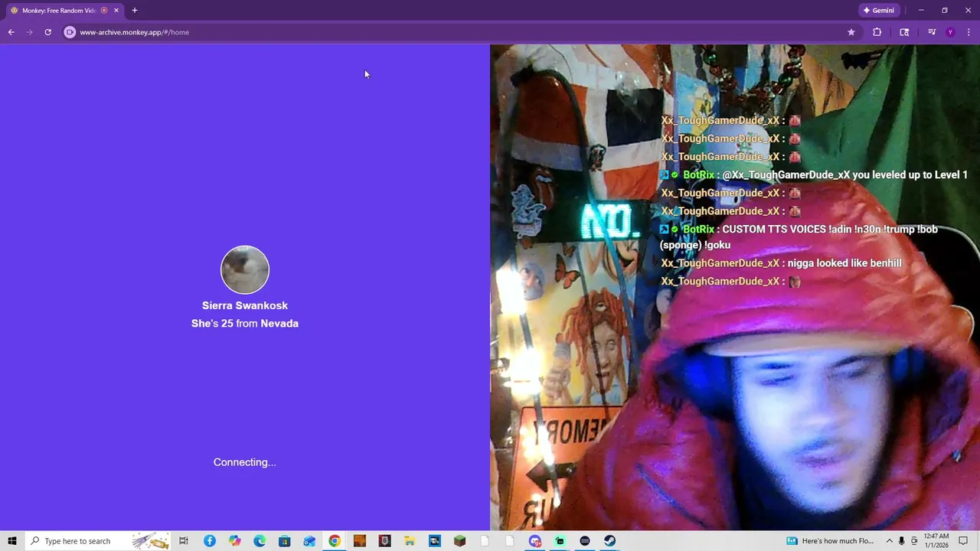The width and height of the screenshot is (980, 551).
Task: Click the "She's 25 from Nevada" text
Action: point(245,323)
